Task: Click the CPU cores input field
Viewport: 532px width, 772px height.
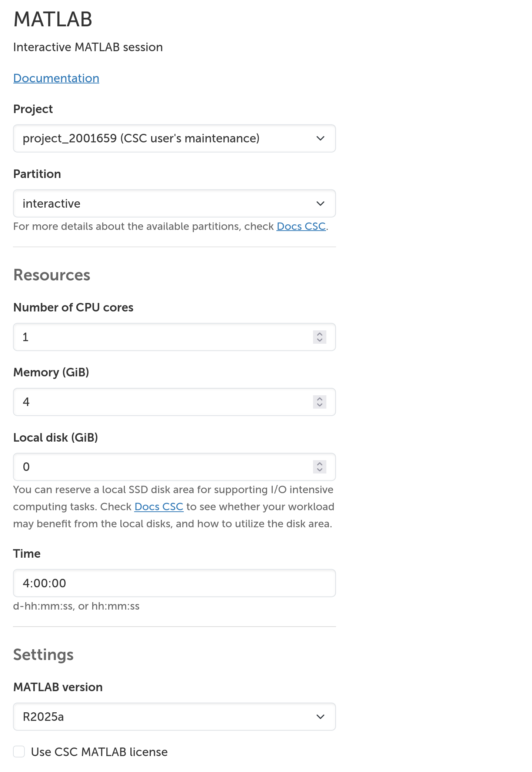Action: [x=163, y=337]
